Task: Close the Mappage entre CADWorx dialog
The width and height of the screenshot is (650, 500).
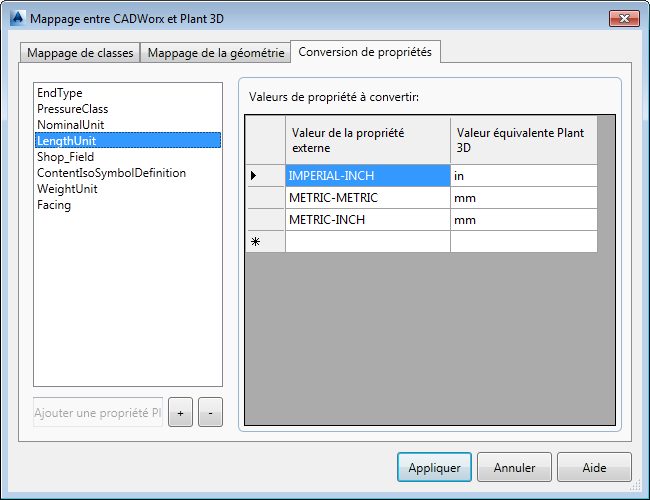Action: click(624, 18)
